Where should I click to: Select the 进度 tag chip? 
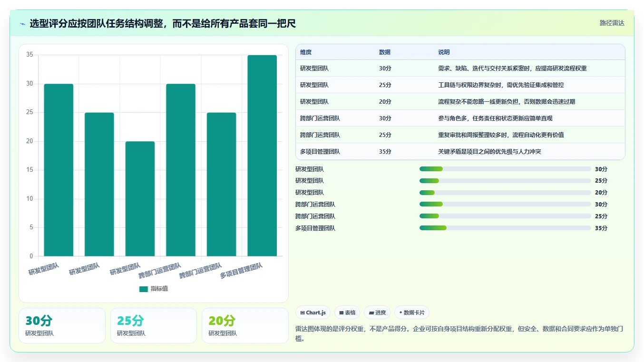377,313
